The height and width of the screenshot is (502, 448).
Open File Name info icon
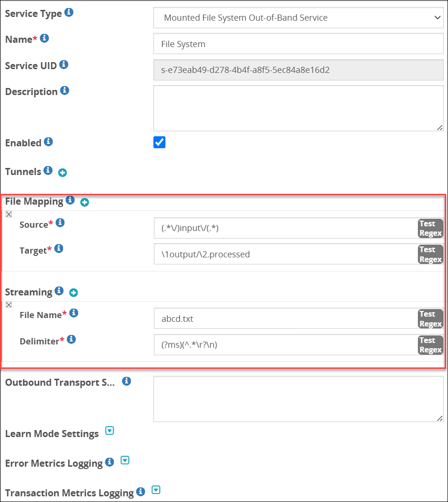click(74, 313)
